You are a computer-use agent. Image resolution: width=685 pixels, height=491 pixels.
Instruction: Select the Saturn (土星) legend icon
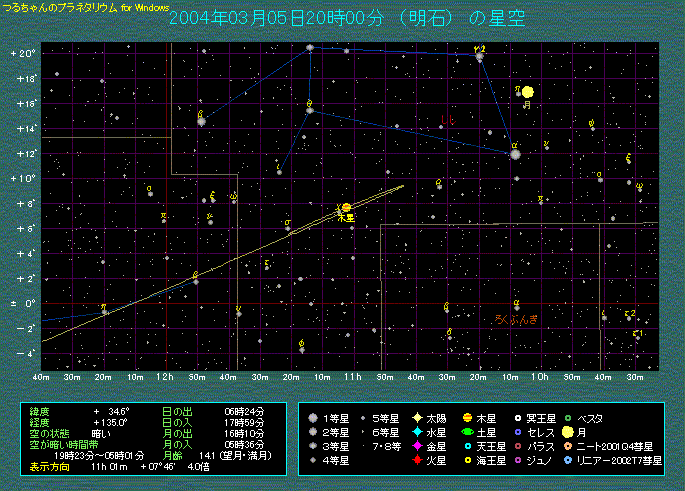[468, 431]
